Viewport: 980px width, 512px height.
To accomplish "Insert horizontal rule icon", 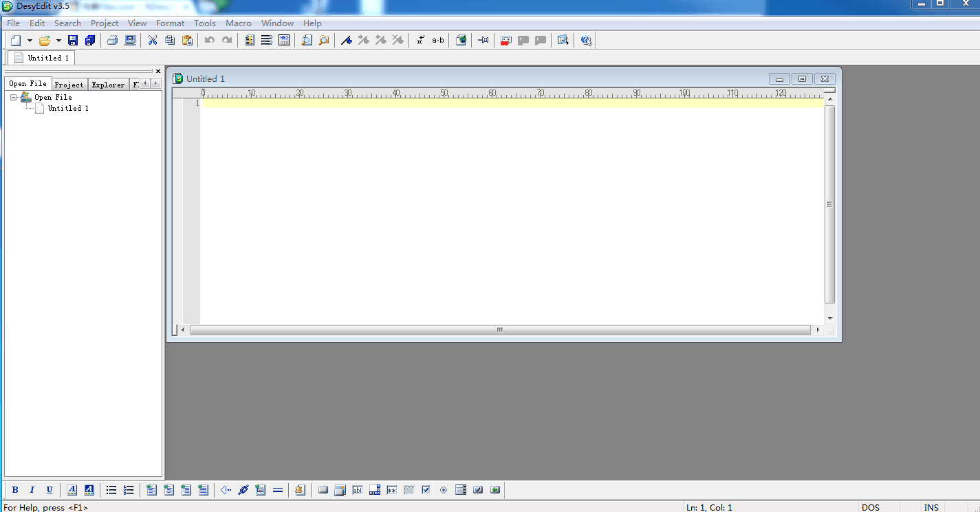I will [278, 490].
